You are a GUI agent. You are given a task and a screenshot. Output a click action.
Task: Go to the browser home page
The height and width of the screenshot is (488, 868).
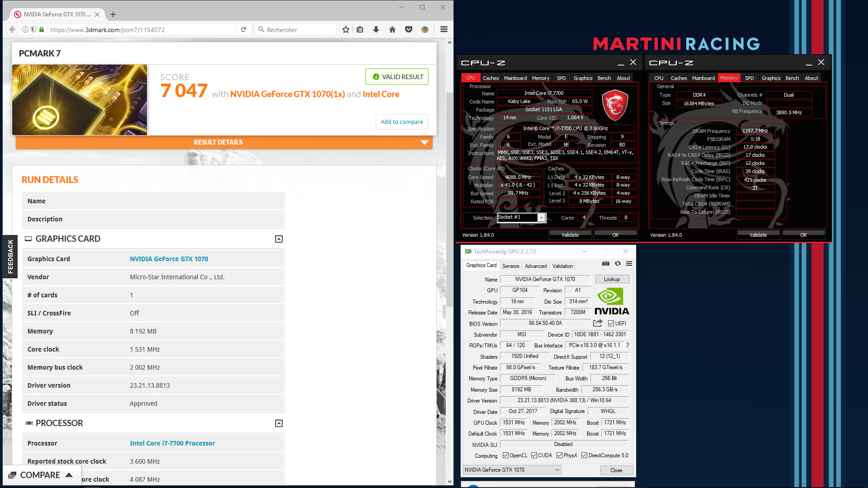[392, 29]
